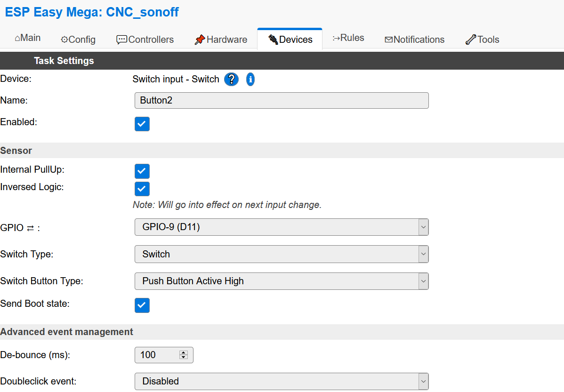Viewport: 564px width, 392px height.
Task: Click the blue info icon beside Device
Action: 250,79
